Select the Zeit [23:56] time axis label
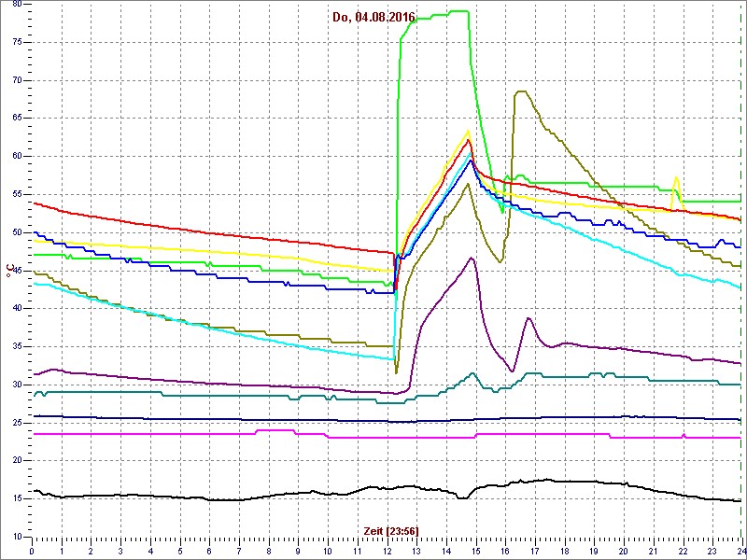The height and width of the screenshot is (560, 747). pos(391,530)
